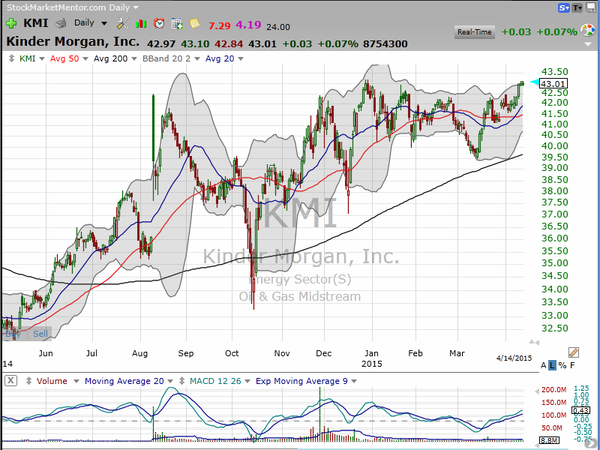Click the Sell button on the chart
This screenshot has width=600, height=450.
point(40,334)
